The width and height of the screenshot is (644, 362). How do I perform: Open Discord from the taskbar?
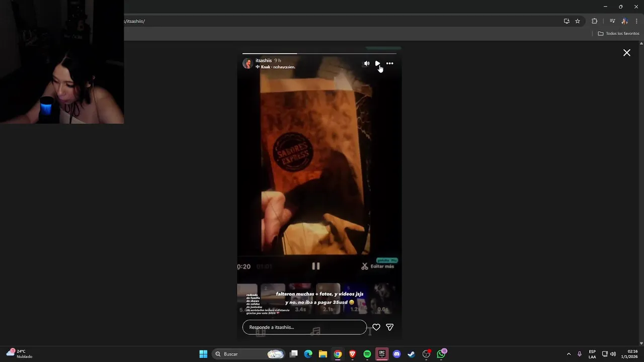(x=396, y=354)
